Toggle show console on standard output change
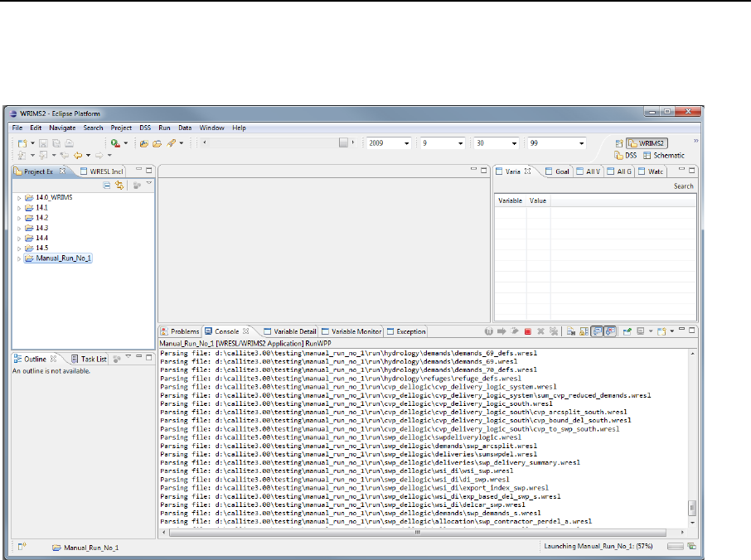Viewport: 751px width, 560px height. [598, 331]
